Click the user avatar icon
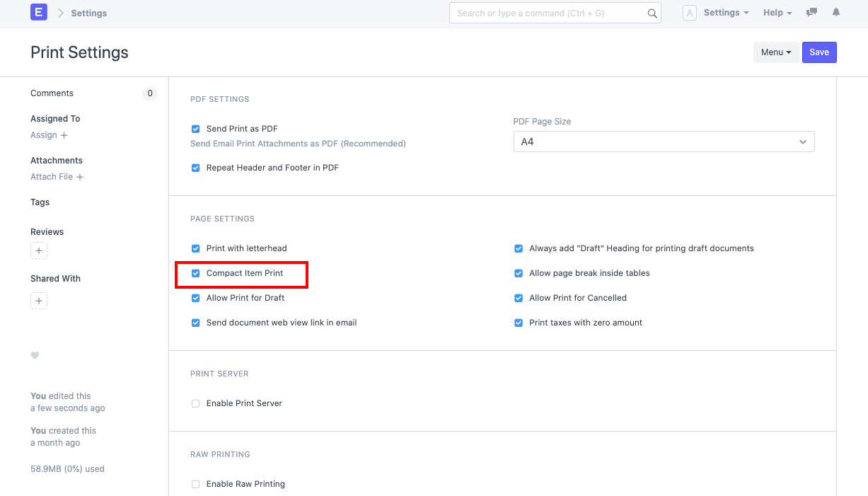868x496 pixels. point(689,13)
